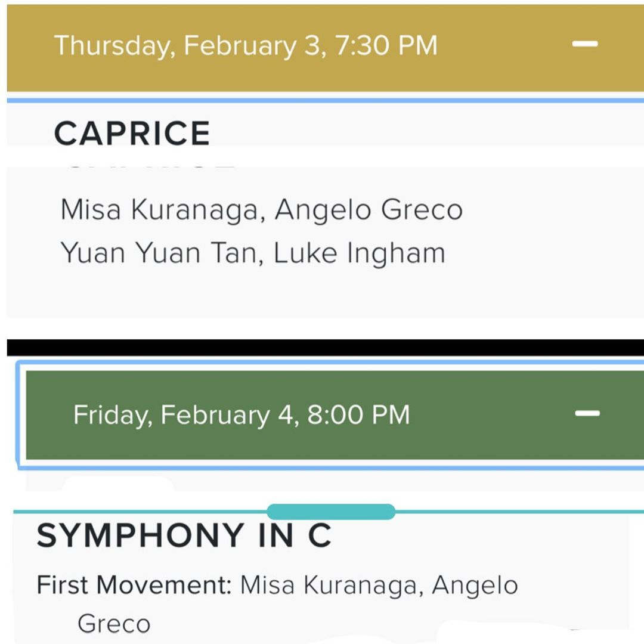
Task: Click the cut-off text below CAPRICE
Action: (x=149, y=166)
